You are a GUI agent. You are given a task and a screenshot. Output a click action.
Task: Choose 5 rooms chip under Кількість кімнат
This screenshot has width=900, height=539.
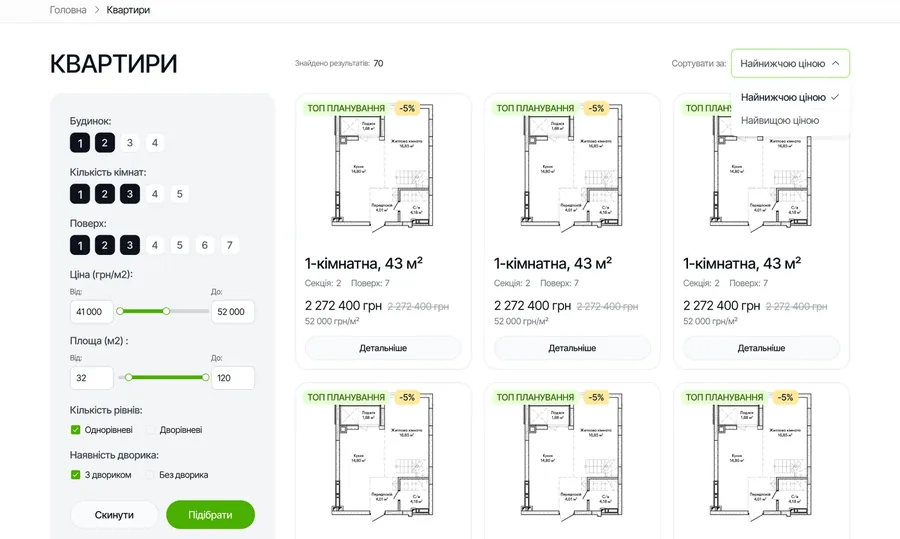click(x=180, y=194)
